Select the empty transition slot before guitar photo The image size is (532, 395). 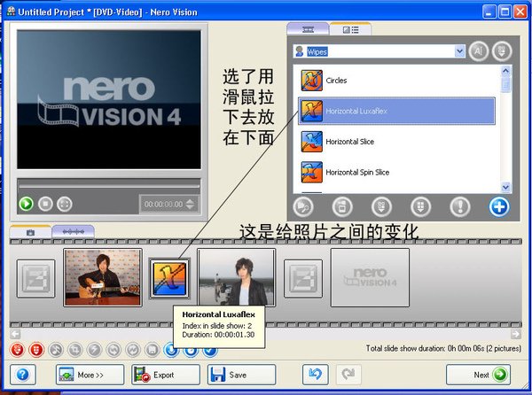[x=36, y=278]
